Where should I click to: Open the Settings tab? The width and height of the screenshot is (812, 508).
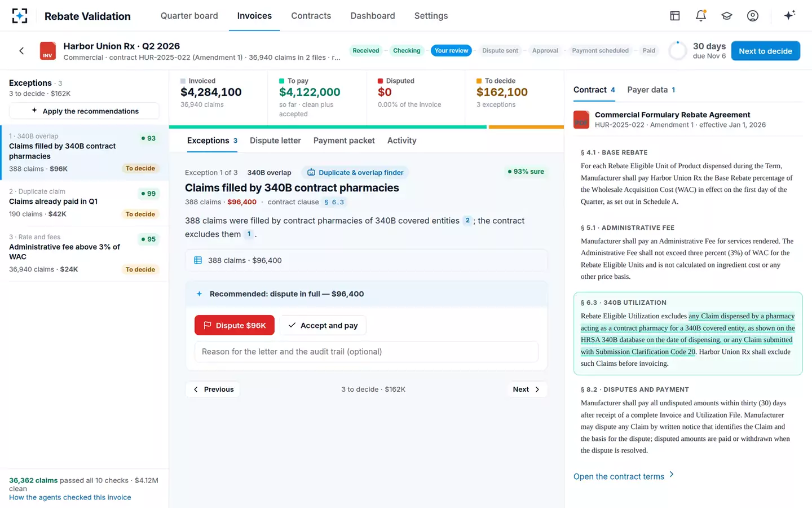431,16
